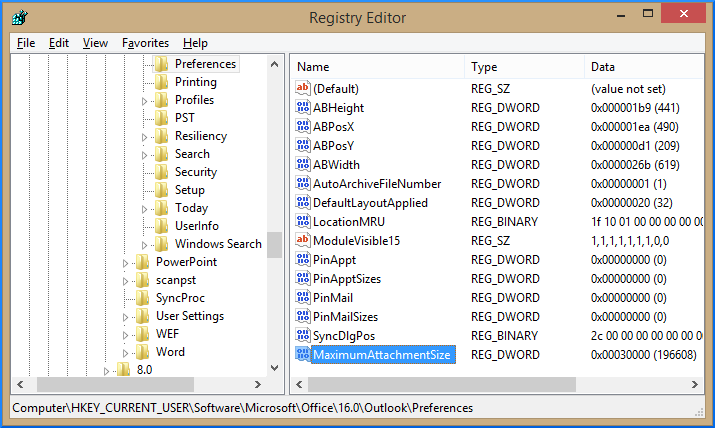Click the values pane scroll left arrow
This screenshot has height=428, width=715.
[299, 384]
